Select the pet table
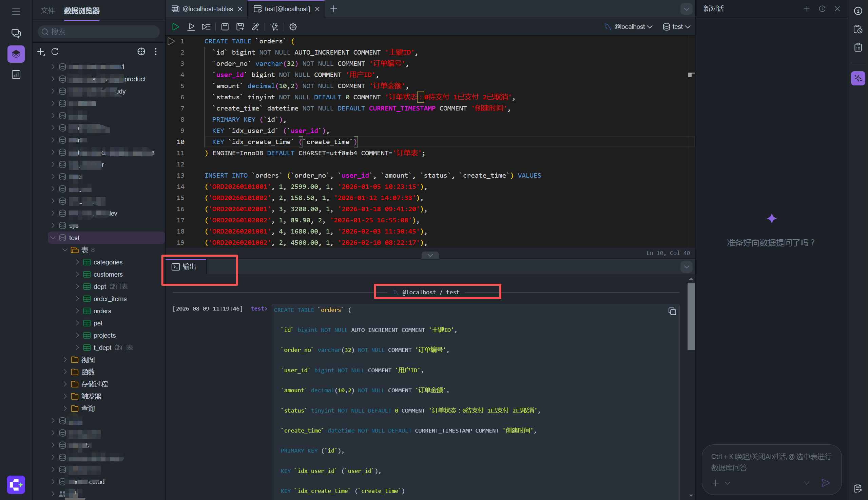Screen dimensions: 868x500 [98, 323]
